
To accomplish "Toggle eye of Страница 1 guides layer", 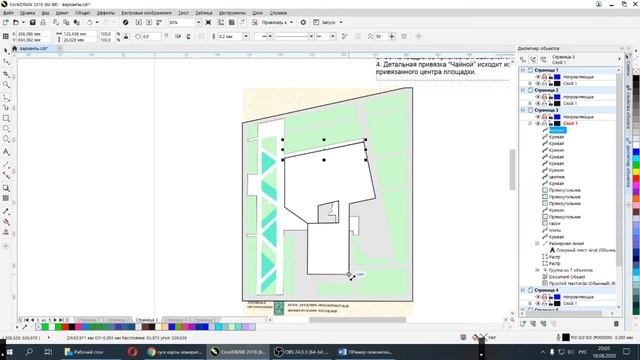I will point(538,77).
